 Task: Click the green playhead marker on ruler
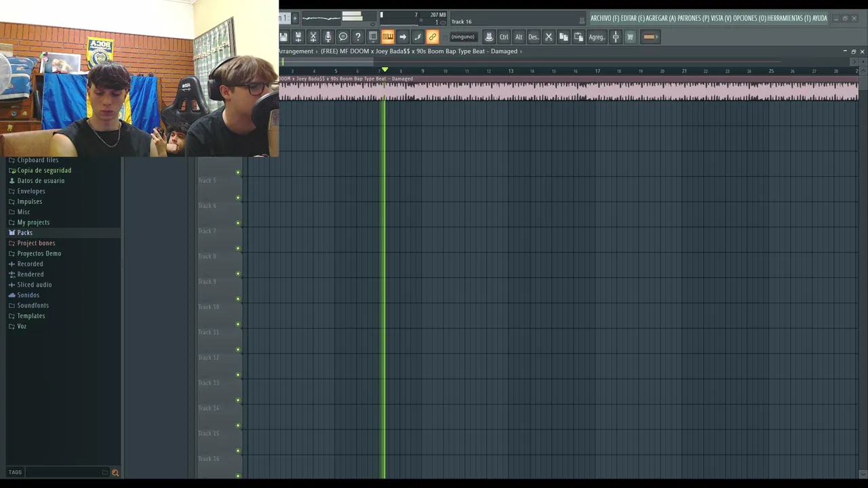384,70
